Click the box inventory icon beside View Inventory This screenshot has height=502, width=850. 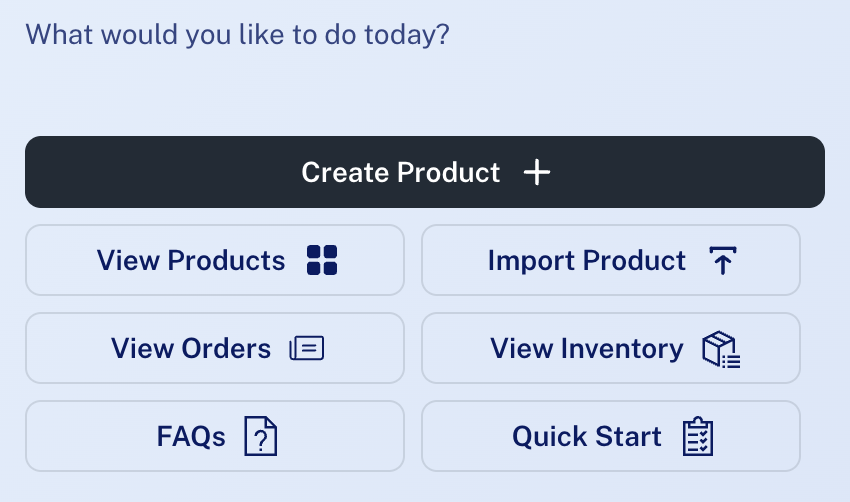click(721, 349)
